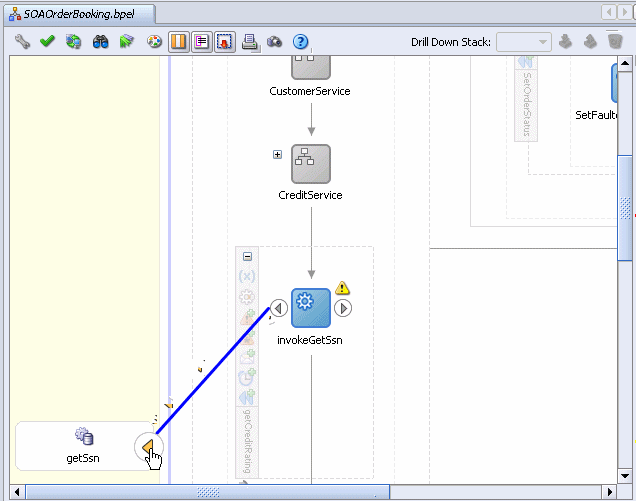Select the CreditService scope icon
The height and width of the screenshot is (501, 636).
click(311, 164)
